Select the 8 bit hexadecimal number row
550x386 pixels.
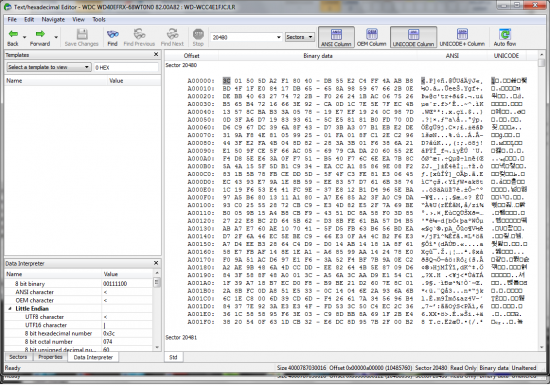tap(79, 333)
